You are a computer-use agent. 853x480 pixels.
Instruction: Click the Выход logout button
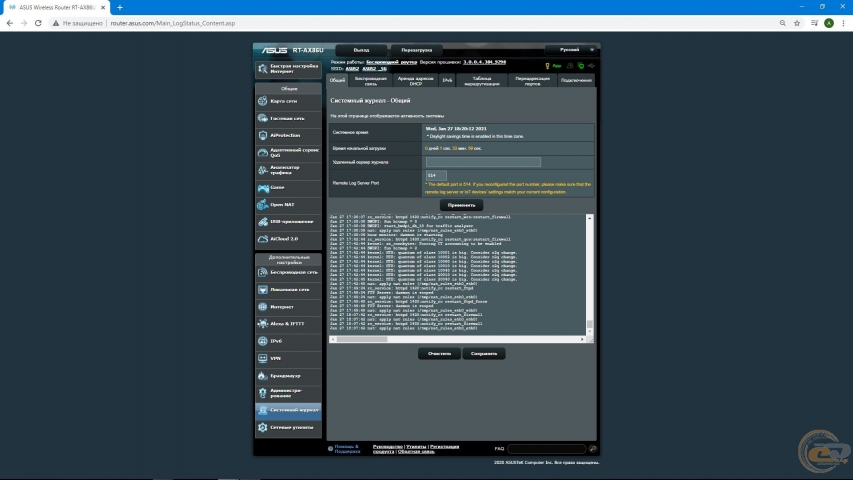point(361,50)
